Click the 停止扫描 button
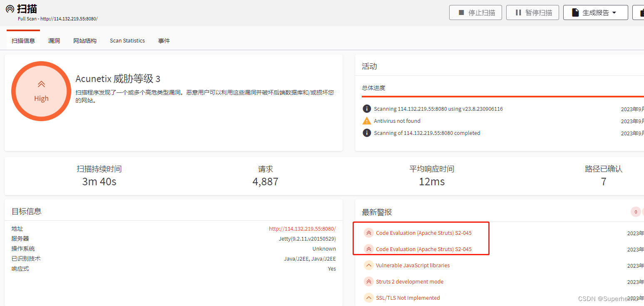644x306 pixels. tap(475, 12)
